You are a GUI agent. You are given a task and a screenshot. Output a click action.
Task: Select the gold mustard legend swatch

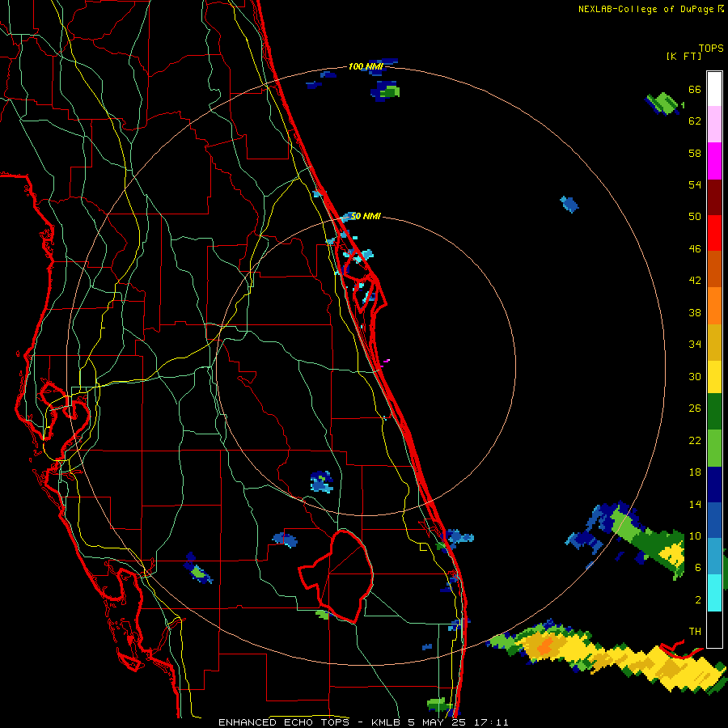pyautogui.click(x=714, y=342)
